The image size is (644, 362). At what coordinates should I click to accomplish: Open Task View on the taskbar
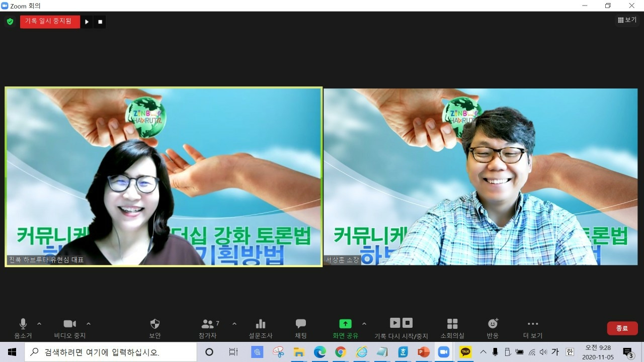233,352
